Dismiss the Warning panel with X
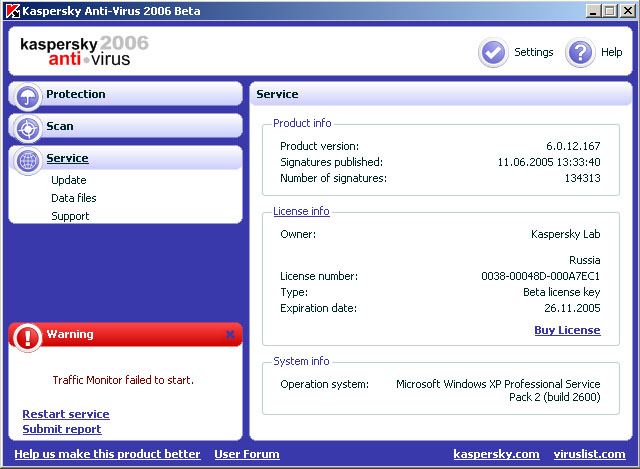 pos(230,335)
